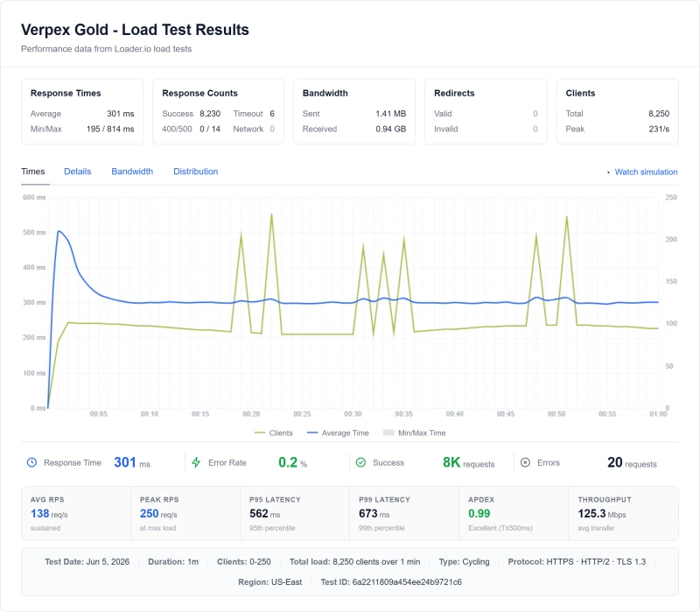Open the Times tab

[33, 172]
